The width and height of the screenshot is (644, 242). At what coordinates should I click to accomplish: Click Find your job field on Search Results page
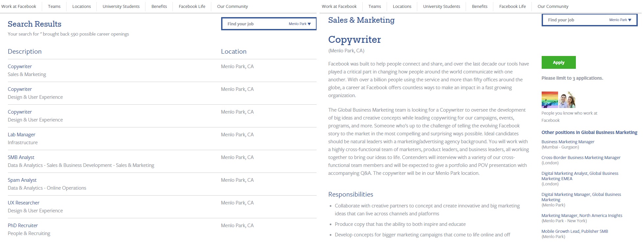pos(253,24)
